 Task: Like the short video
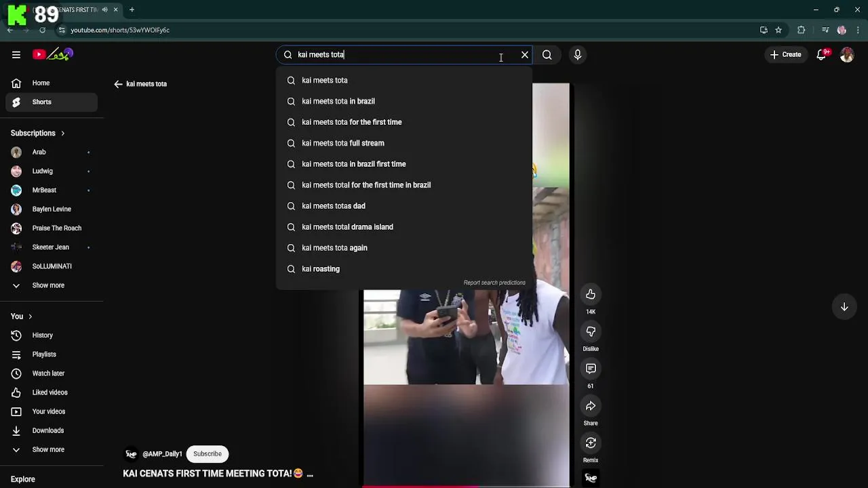point(591,294)
